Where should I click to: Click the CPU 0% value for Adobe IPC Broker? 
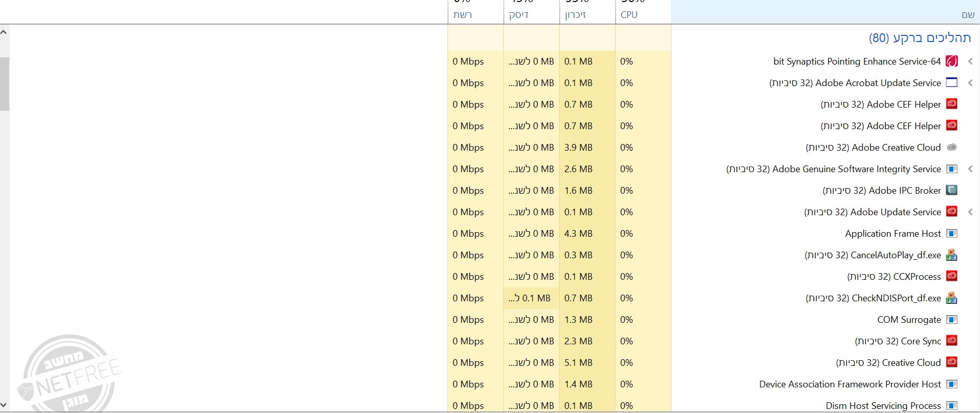626,191
